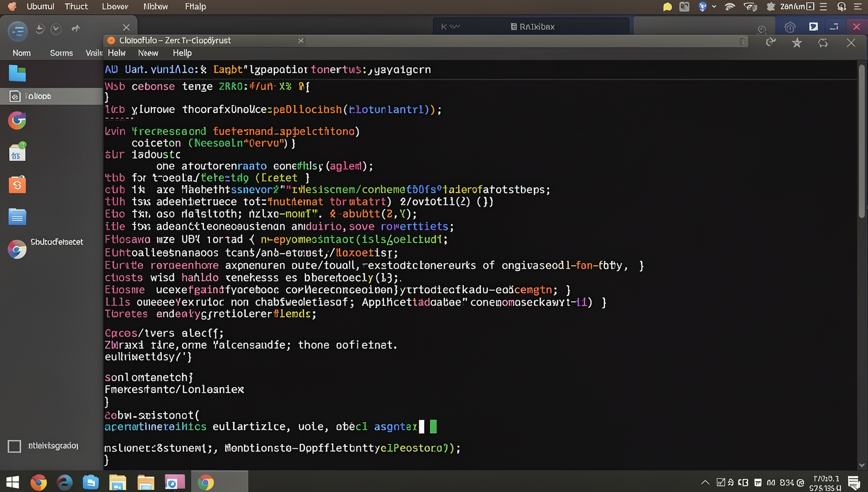Click the taskbar clock
The height and width of the screenshot is (492, 868).
pyautogui.click(x=826, y=483)
